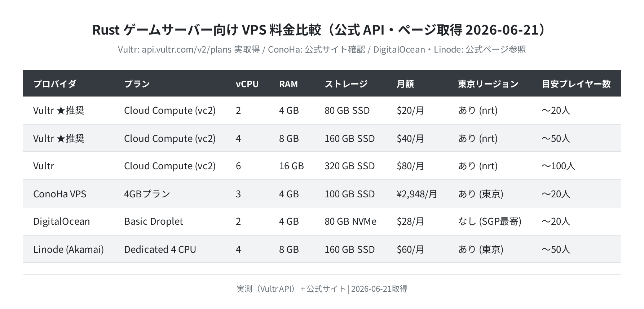Select the Dedicated 4 CPU plan cell

(x=160, y=249)
